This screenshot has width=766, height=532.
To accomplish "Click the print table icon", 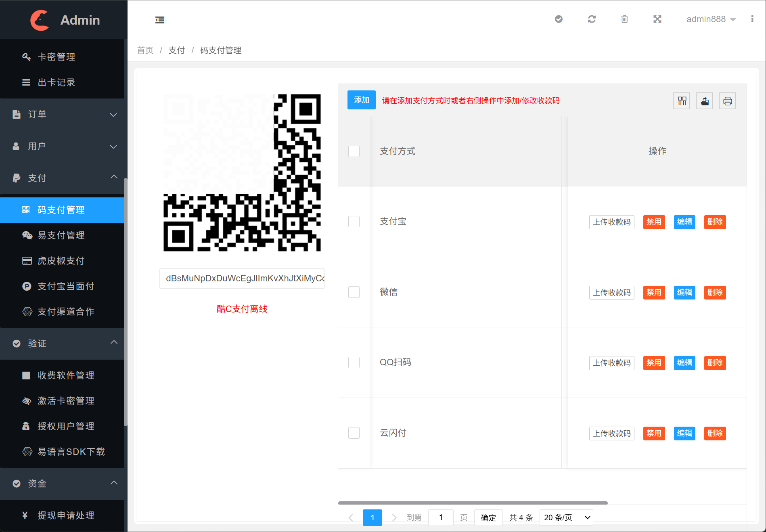I will point(727,101).
